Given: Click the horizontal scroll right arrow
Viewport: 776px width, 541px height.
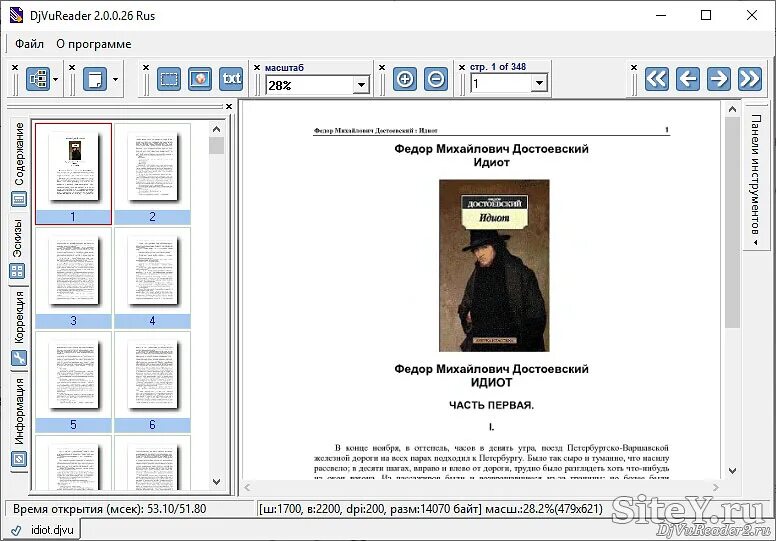Looking at the screenshot, I should (x=715, y=488).
